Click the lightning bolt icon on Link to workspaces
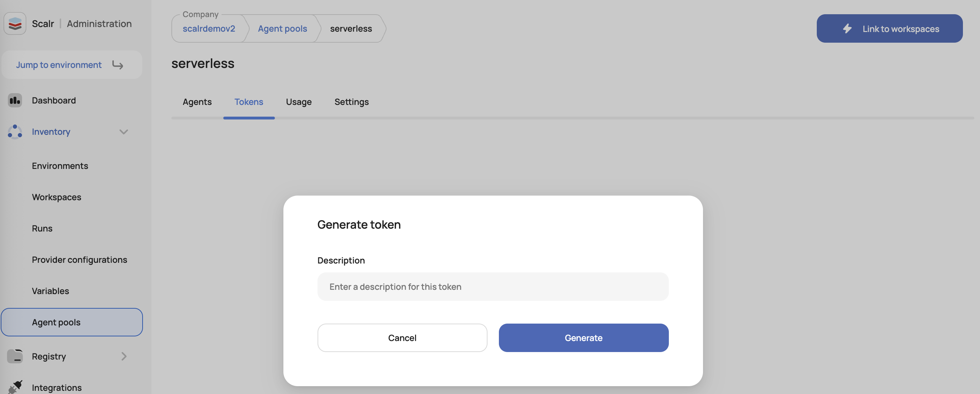 847,28
